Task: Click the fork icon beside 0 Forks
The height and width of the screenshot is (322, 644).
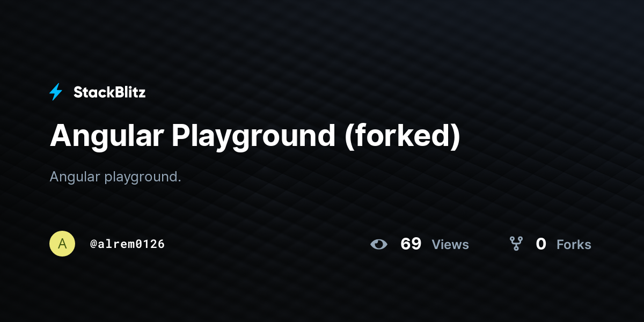Action: 516,244
